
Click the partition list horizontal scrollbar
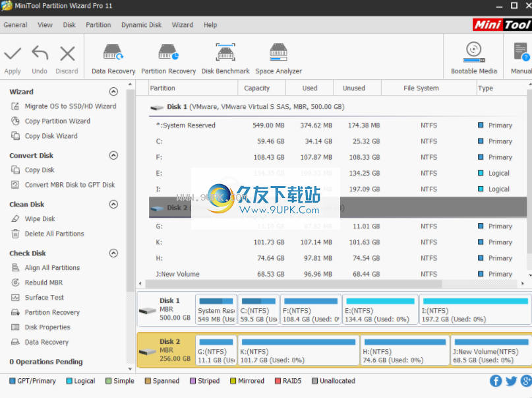(x=293, y=284)
